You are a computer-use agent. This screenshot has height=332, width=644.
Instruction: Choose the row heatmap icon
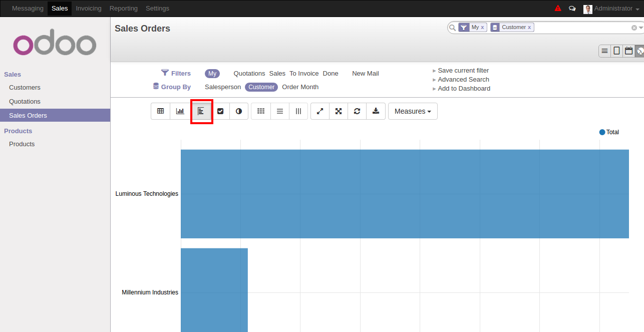[280, 111]
